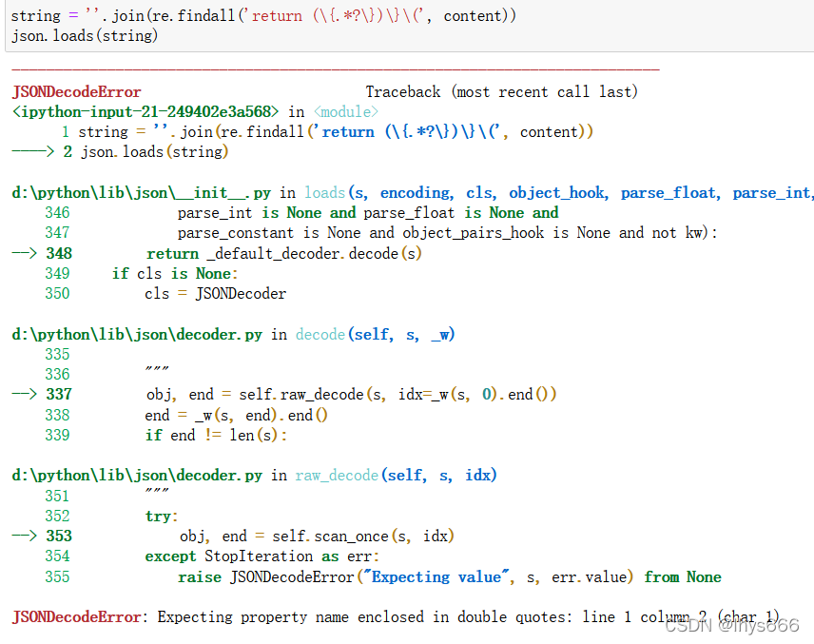Click line 337 'obj, end = self.raw_decode'

(x=351, y=395)
